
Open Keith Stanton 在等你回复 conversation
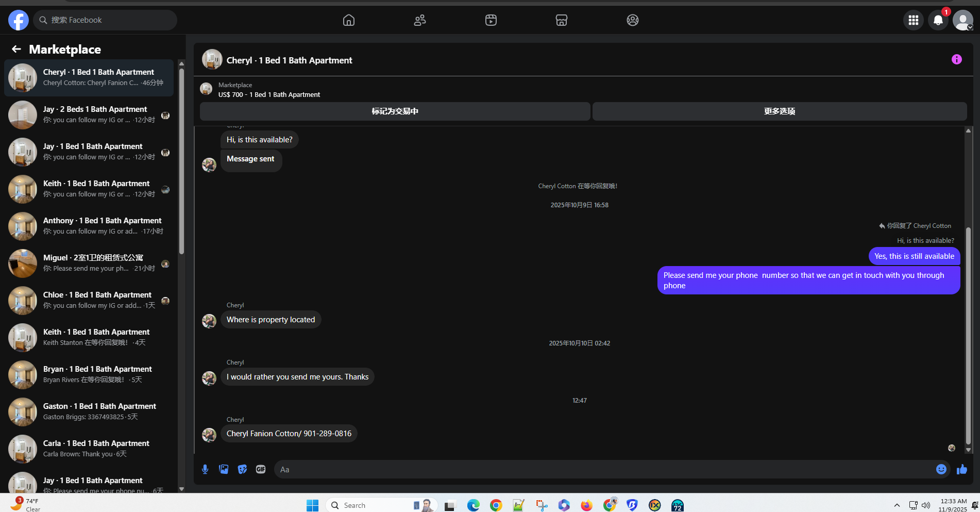click(x=89, y=337)
